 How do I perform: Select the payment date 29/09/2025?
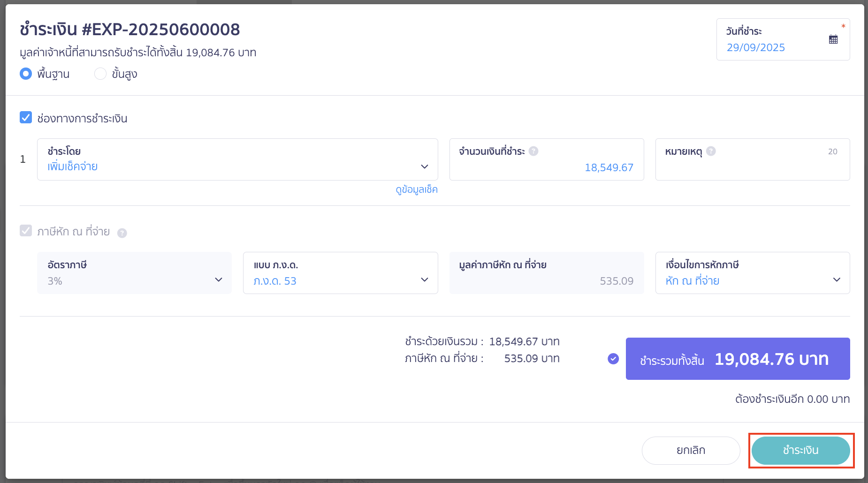(x=756, y=47)
